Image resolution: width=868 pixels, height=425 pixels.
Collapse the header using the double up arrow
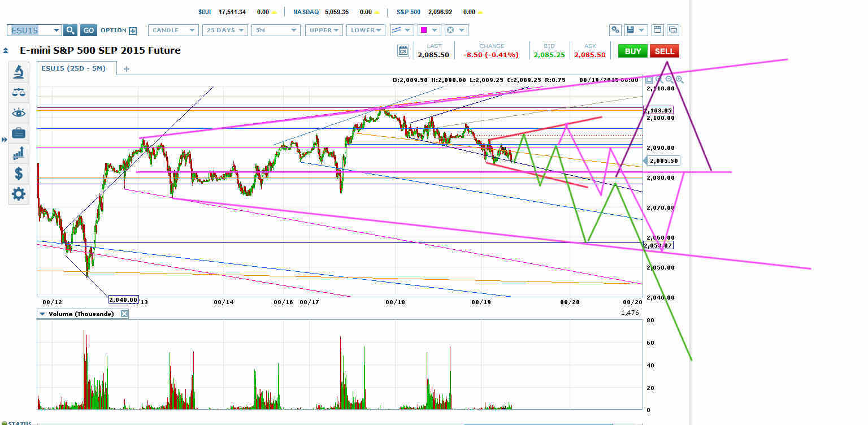pos(6,51)
